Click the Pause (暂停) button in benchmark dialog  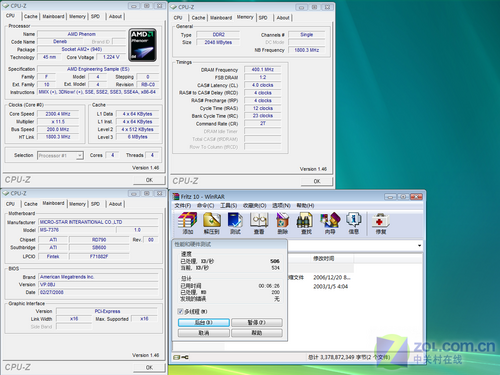(x=257, y=322)
